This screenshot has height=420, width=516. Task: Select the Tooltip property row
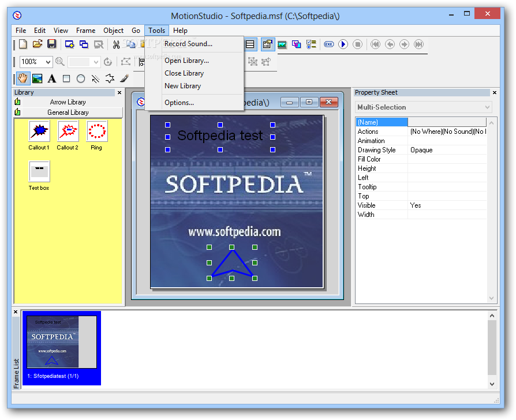421,187
